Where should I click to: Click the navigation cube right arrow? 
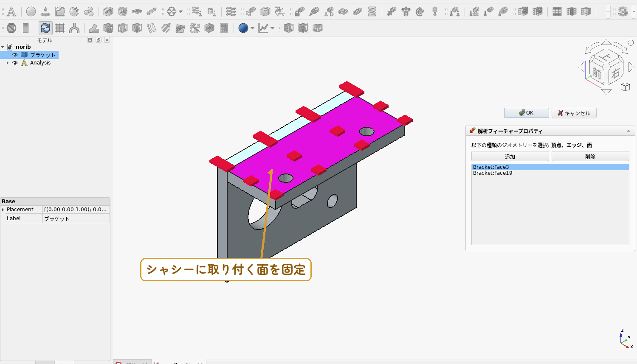pos(631,67)
